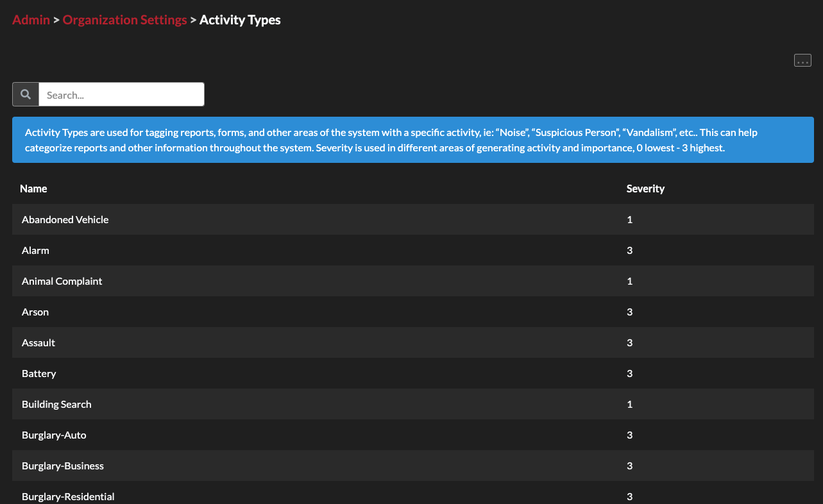Click the blue Activity Types info banner

click(x=413, y=140)
